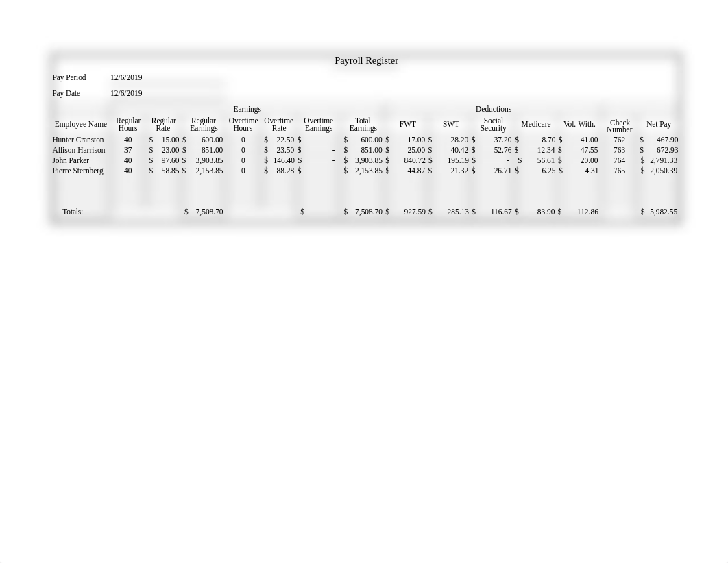Select the FWT column header
728x563 pixels.
408,124
